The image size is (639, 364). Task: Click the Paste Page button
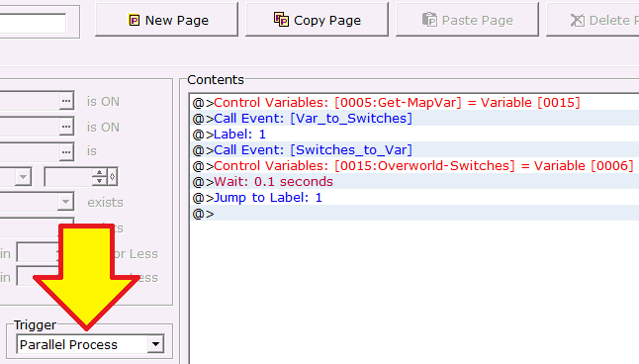coord(467,20)
